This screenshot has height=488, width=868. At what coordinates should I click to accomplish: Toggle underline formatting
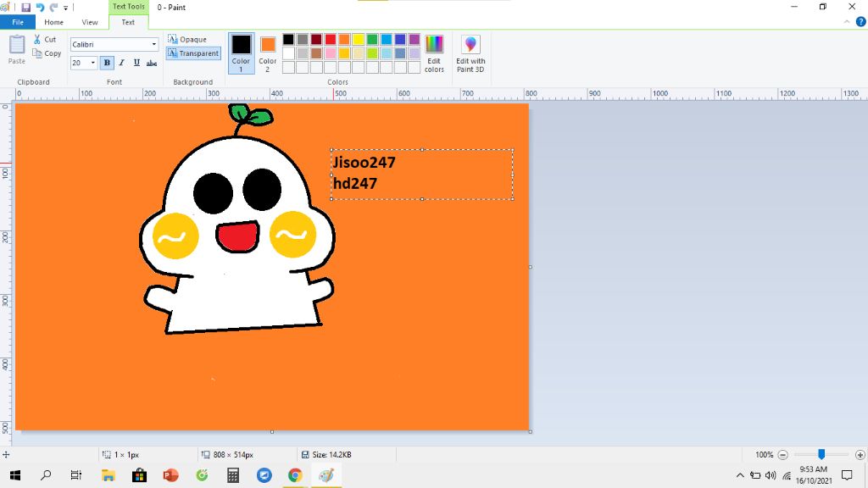(136, 63)
